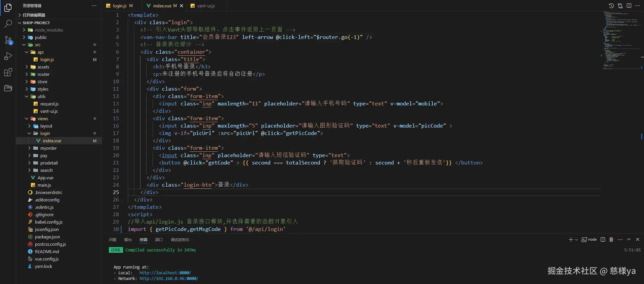Close the index.vue editor tab
The image size is (644, 284).
pyautogui.click(x=182, y=6)
